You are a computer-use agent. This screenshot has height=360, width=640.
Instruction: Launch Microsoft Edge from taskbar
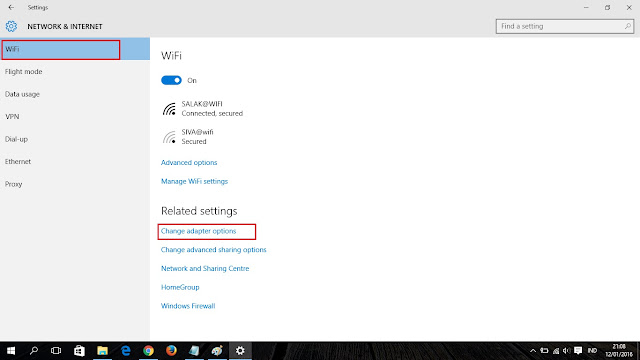pyautogui.click(x=125, y=351)
